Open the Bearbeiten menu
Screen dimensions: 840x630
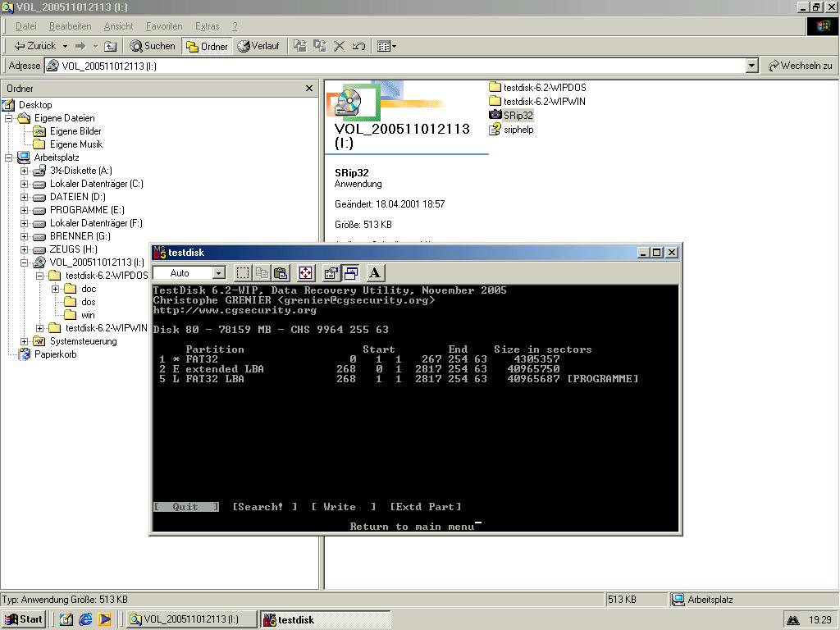(71, 26)
